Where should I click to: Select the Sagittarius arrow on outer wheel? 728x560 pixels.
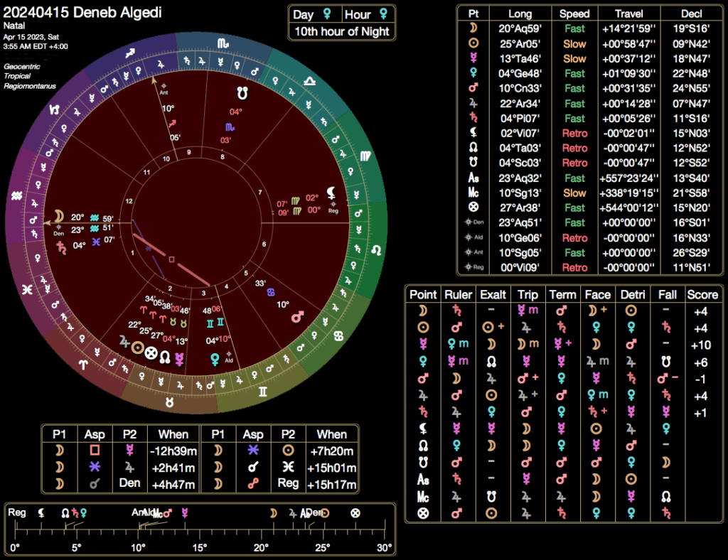coord(130,53)
